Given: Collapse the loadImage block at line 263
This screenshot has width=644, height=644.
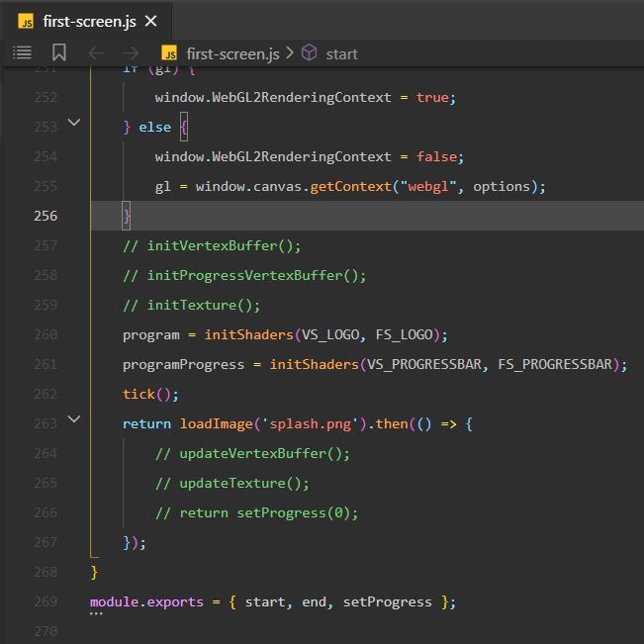Looking at the screenshot, I should tap(74, 418).
